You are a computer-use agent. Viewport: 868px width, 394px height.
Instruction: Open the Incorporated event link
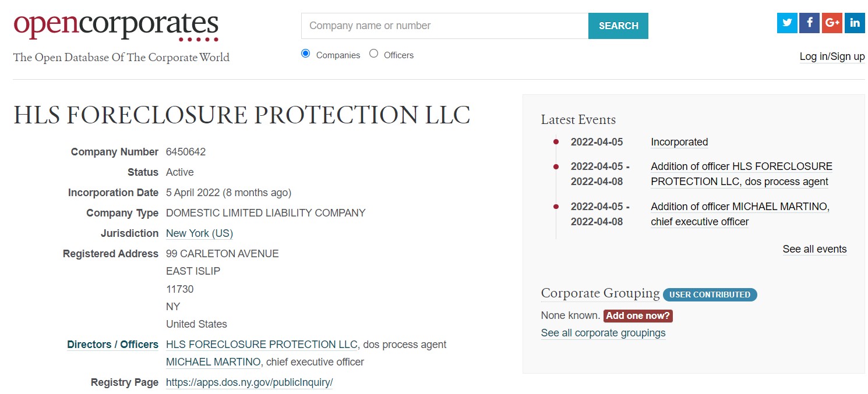point(679,142)
